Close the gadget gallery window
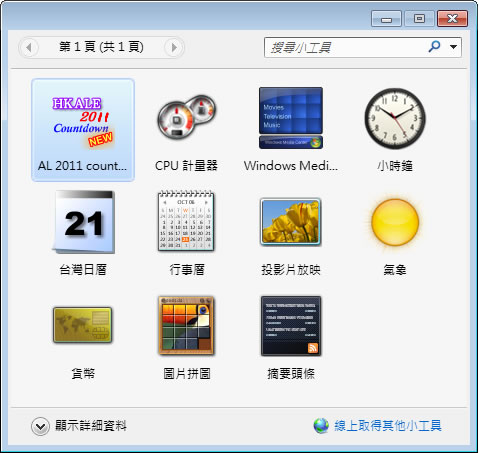The width and height of the screenshot is (479, 453). coord(452,18)
